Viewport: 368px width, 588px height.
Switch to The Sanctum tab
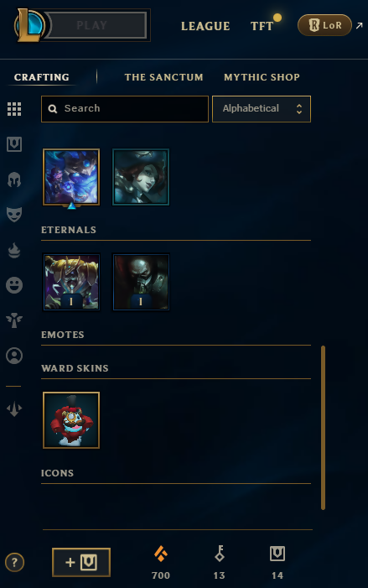click(163, 77)
